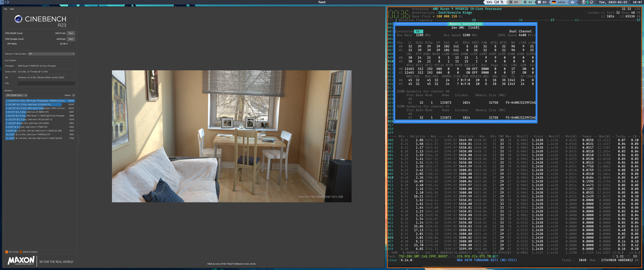Image resolution: width=644 pixels, height=270 pixels.
Task: Click the German flag keyboard layout indicator
Action: pyautogui.click(x=554, y=2)
